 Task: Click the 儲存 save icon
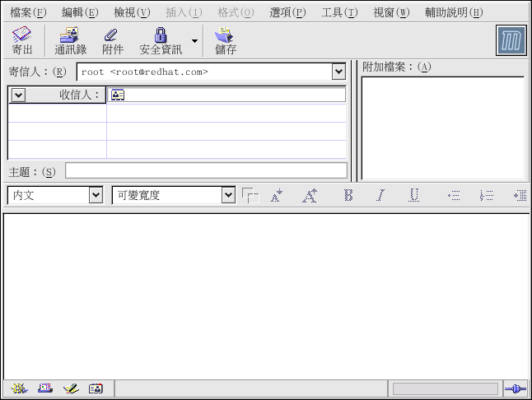225,40
